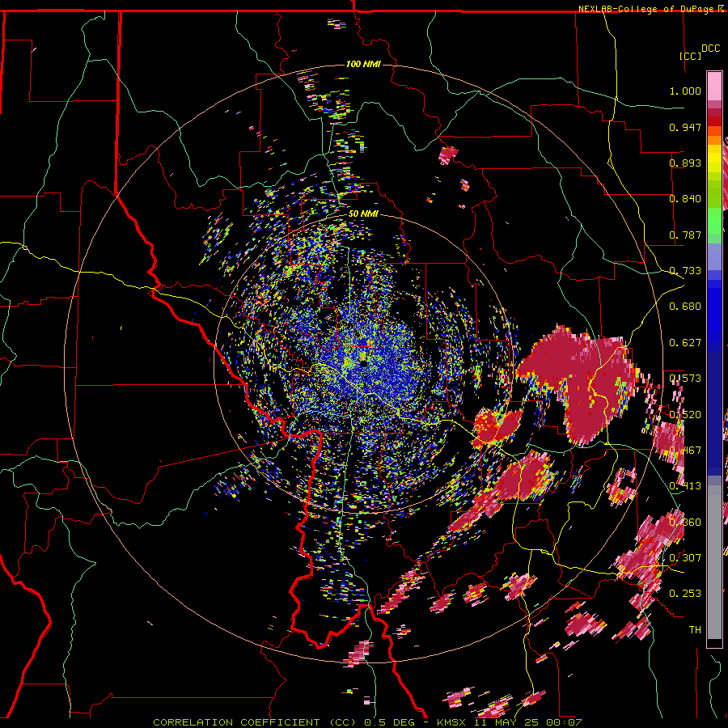Select the 0.413 scale value
Viewport: 728px width, 728px height.
tap(685, 486)
